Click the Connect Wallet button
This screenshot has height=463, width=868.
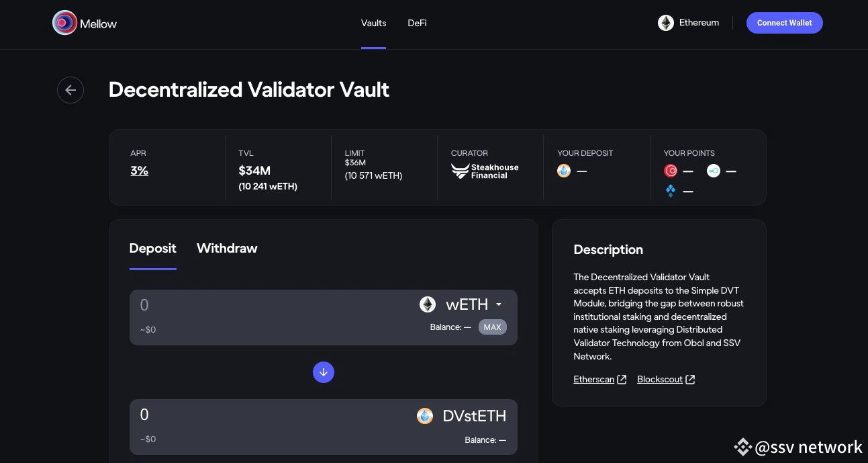point(784,22)
